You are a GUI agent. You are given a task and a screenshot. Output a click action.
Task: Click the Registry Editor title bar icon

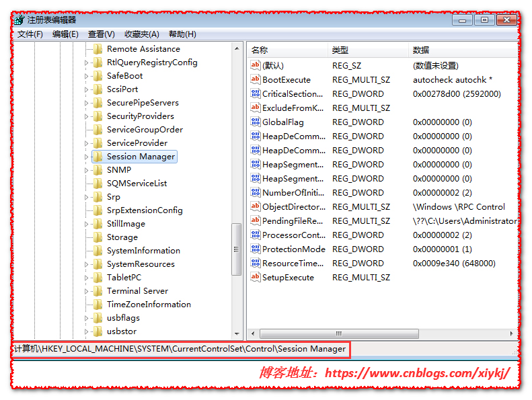point(20,20)
